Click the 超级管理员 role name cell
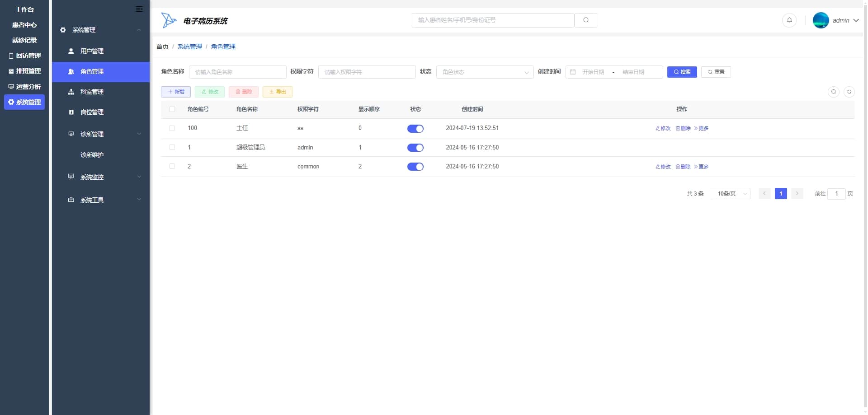868x415 pixels. click(x=250, y=148)
